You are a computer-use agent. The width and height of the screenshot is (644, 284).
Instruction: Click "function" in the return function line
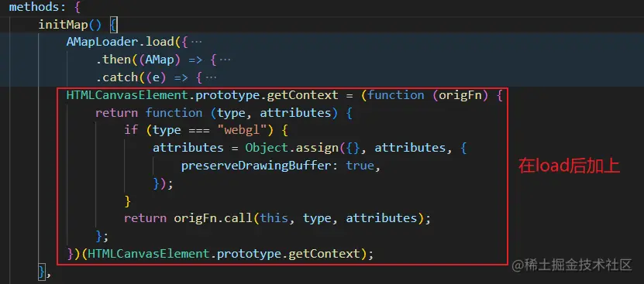[x=174, y=113]
